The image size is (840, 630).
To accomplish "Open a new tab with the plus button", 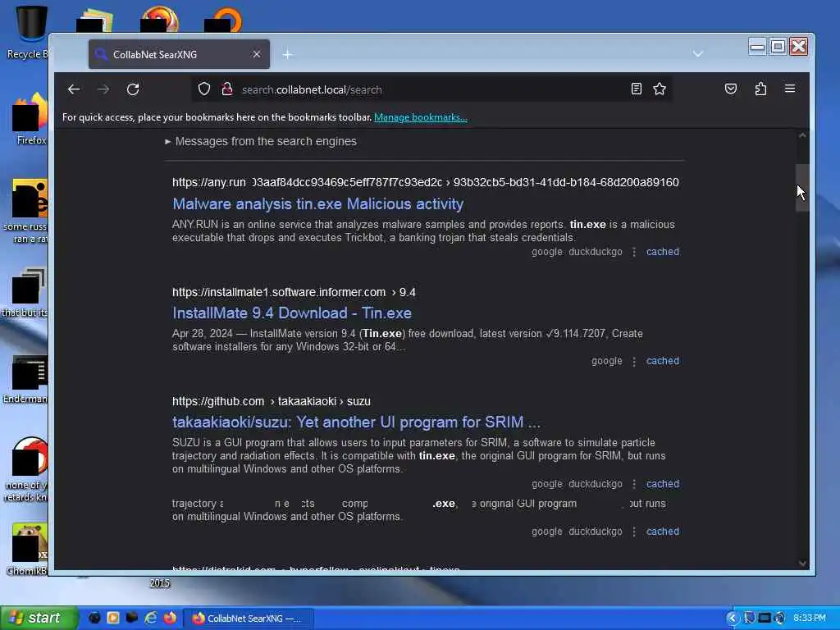I will pos(288,55).
